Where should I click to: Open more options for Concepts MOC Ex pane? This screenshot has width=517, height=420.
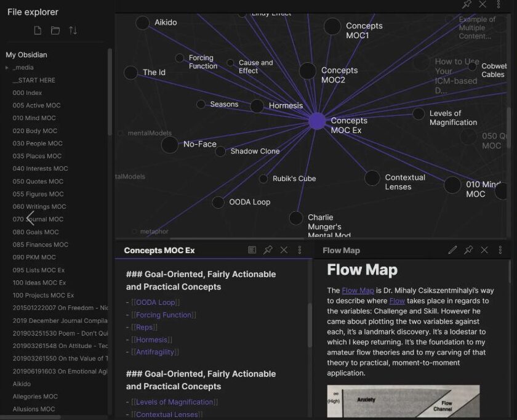pyautogui.click(x=300, y=250)
